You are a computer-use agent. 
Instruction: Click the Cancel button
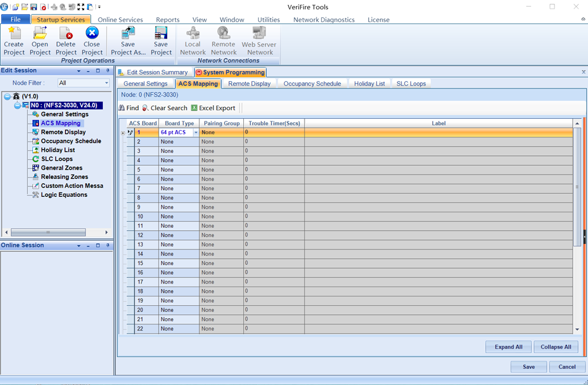tap(567, 366)
